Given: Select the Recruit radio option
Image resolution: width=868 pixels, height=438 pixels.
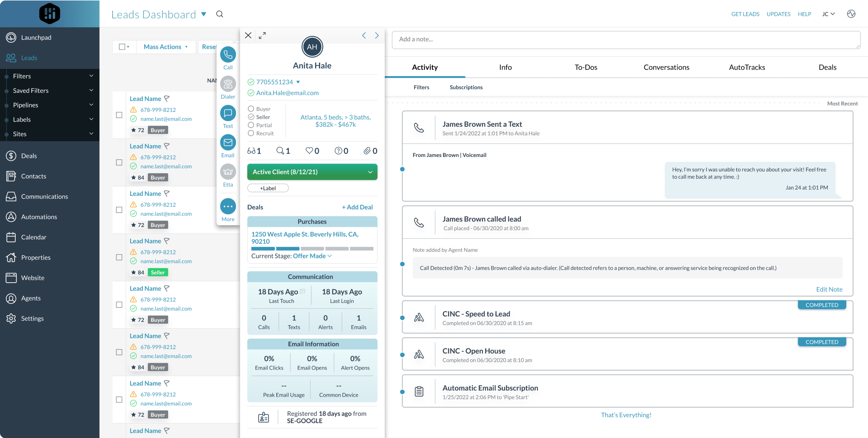Looking at the screenshot, I should pos(251,133).
